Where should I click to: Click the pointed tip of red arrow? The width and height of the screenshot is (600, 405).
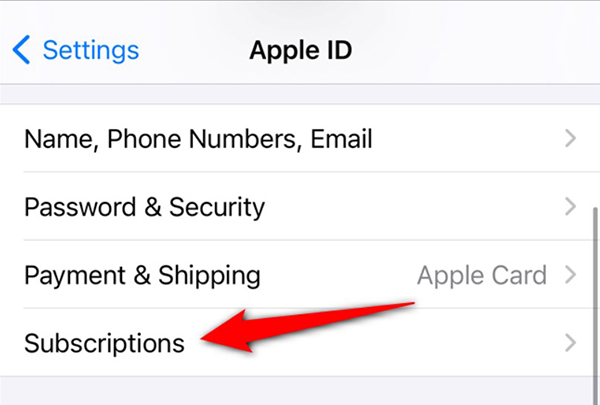click(203, 338)
